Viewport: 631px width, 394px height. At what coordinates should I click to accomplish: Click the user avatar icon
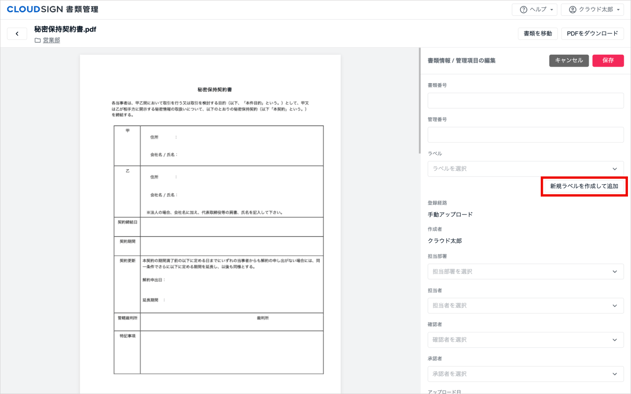point(572,10)
